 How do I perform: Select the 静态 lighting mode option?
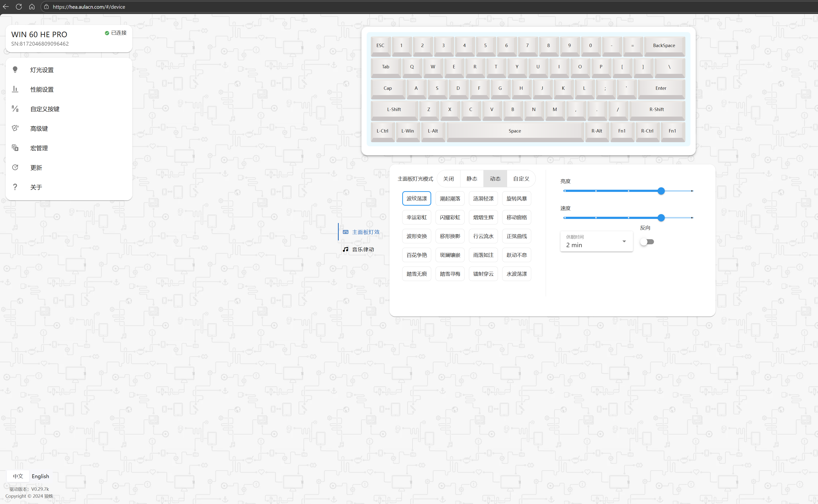pyautogui.click(x=472, y=179)
